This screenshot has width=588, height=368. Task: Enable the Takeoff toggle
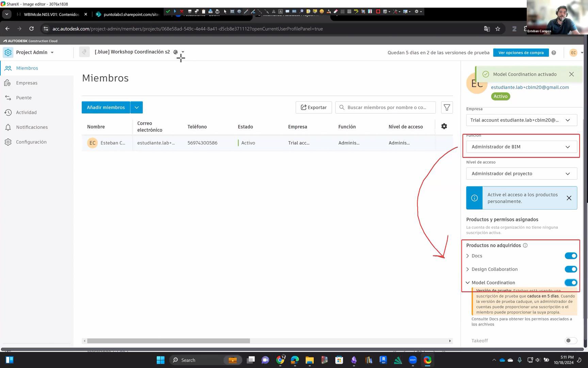click(571, 341)
